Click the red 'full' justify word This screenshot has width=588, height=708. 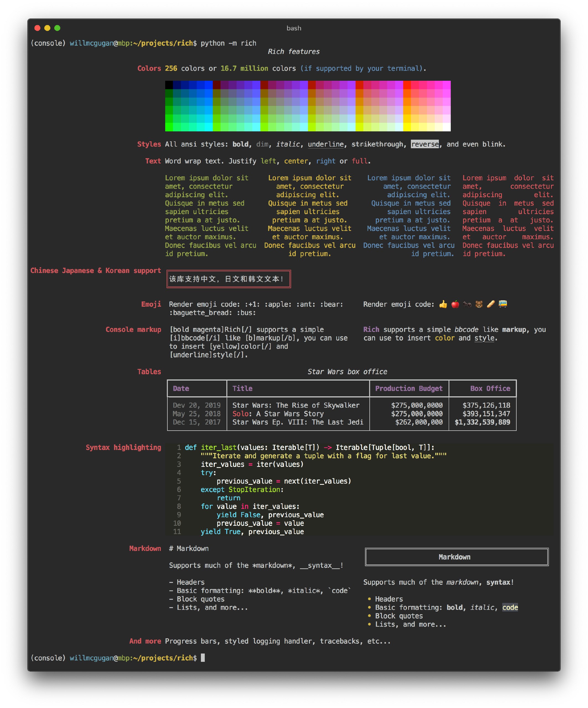coord(359,161)
